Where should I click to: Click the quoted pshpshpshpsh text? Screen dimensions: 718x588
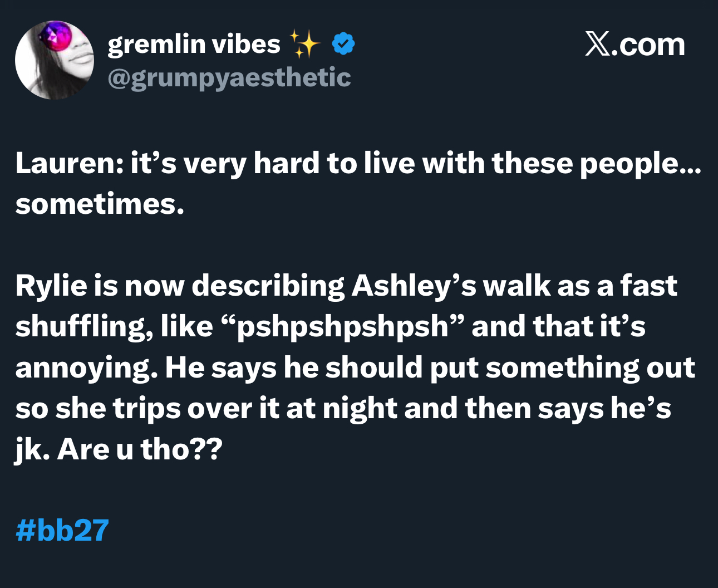click(343, 327)
